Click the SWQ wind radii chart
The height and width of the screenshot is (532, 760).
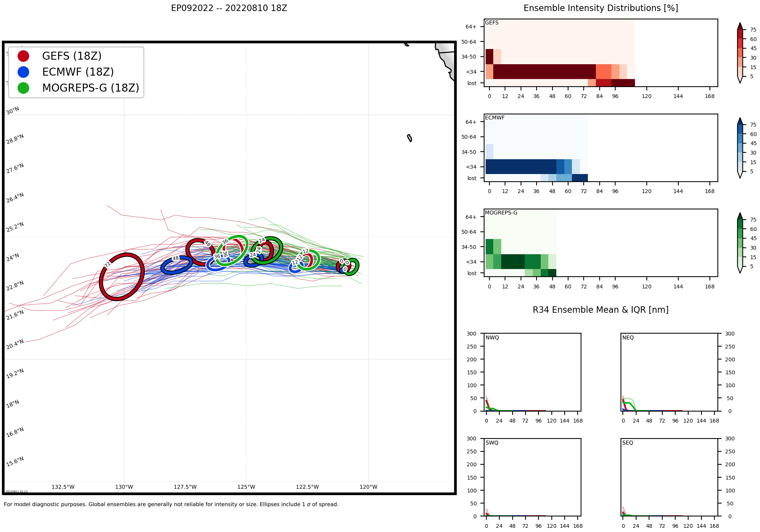coord(532,477)
